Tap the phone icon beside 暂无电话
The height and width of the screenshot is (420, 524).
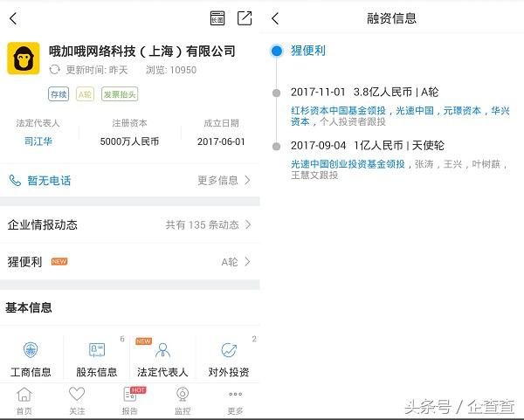pos(15,181)
